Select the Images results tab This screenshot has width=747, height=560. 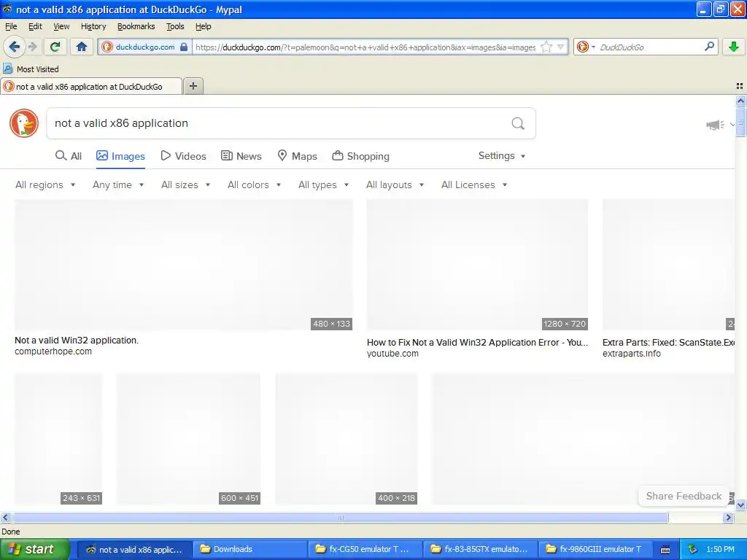120,156
